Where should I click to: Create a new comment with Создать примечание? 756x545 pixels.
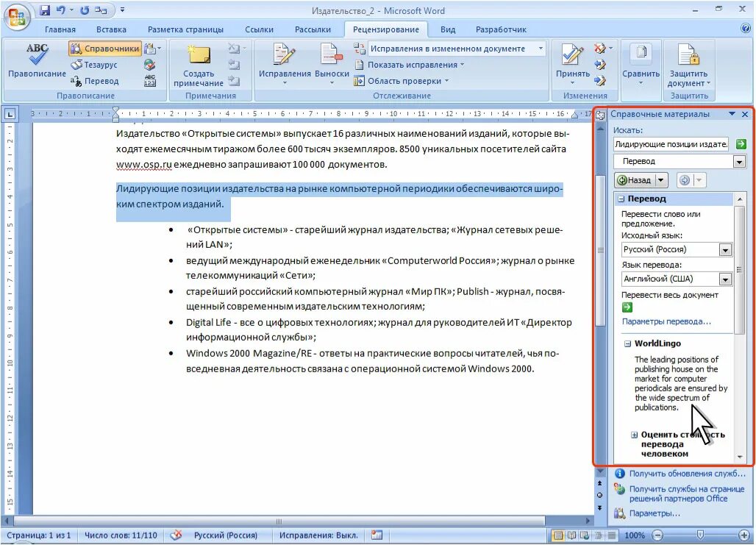pos(198,65)
